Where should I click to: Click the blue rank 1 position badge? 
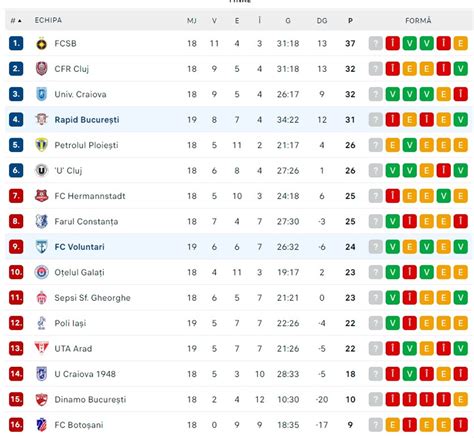(x=16, y=43)
